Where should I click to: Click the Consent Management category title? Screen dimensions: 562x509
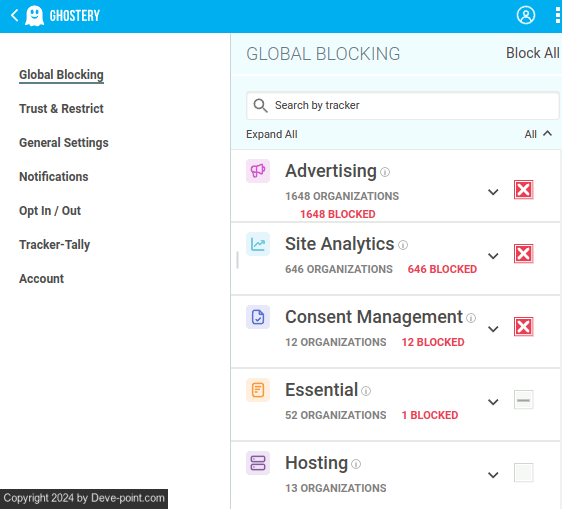(x=374, y=317)
